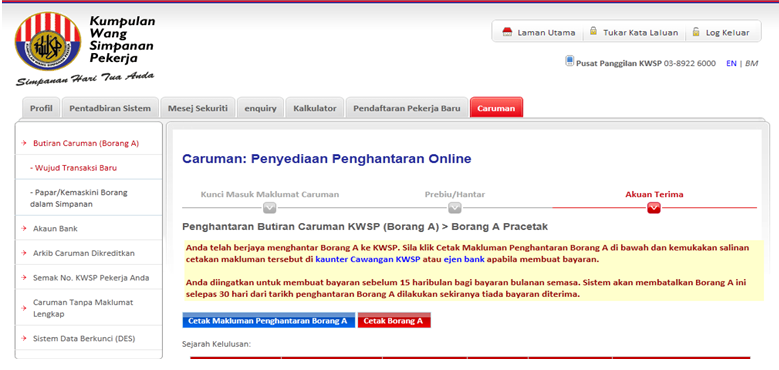Switch to Pentadbiran Sistem tab

110,108
